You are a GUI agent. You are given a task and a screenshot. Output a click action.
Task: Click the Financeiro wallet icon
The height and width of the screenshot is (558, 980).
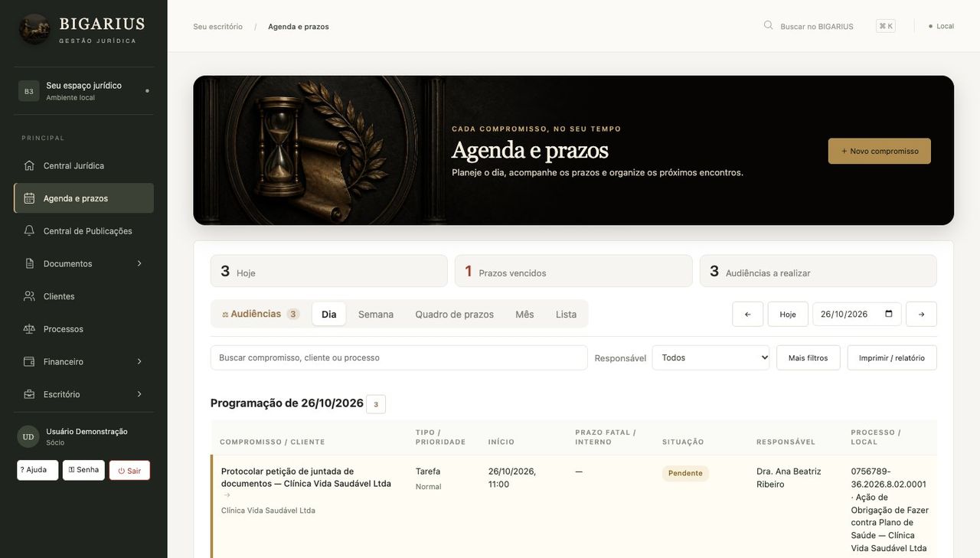click(x=29, y=361)
